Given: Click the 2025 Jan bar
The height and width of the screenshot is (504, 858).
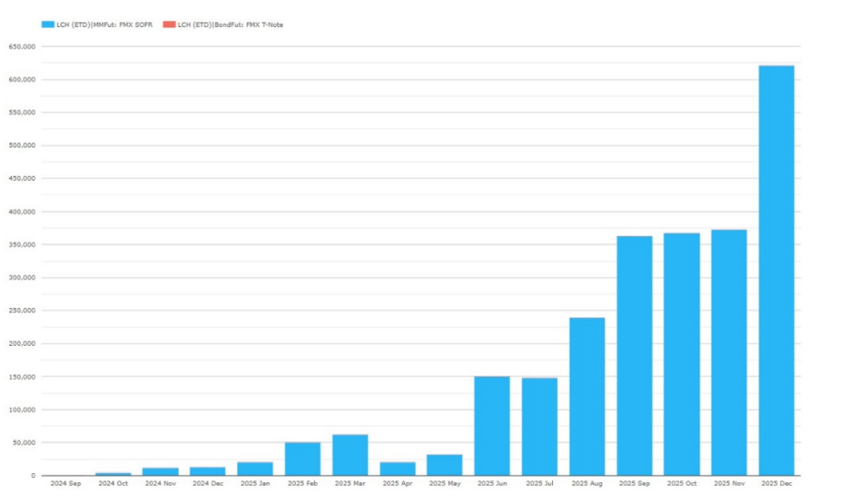Looking at the screenshot, I should 255,469.
